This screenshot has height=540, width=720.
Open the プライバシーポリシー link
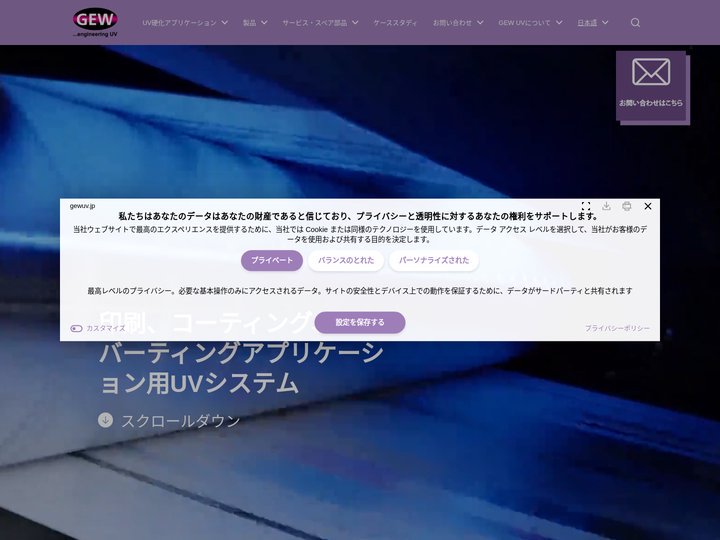tap(617, 328)
